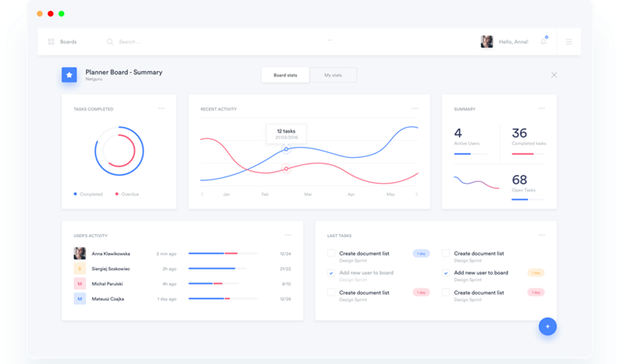Click the blue chart data point

click(x=286, y=149)
